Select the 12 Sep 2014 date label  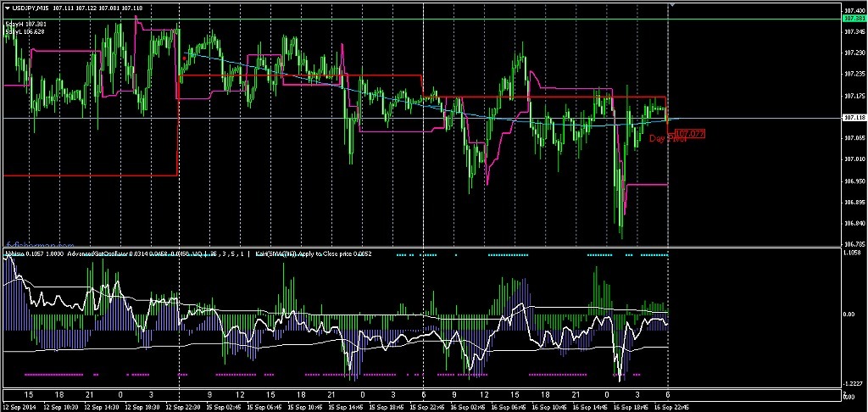(19, 407)
